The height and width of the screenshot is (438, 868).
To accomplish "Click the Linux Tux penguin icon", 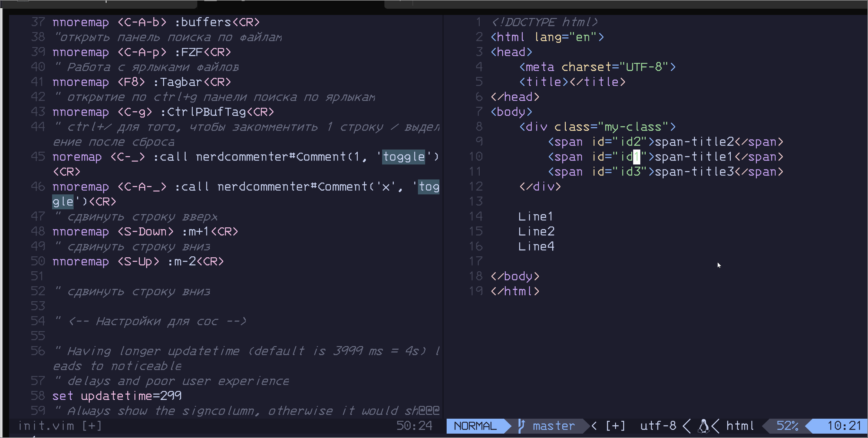I will [x=703, y=426].
